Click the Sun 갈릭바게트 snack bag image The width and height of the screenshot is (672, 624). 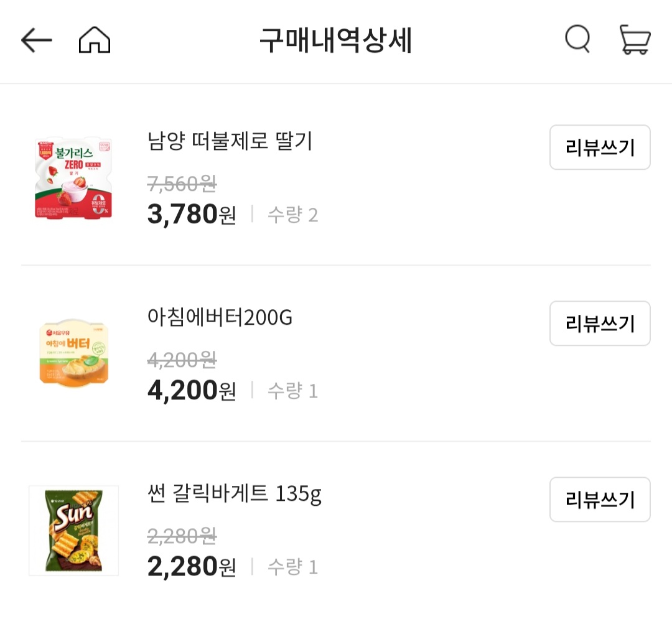click(x=73, y=529)
